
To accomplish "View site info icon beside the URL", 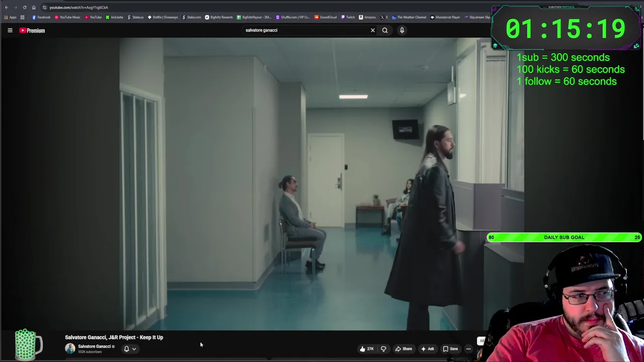I will point(45,8).
